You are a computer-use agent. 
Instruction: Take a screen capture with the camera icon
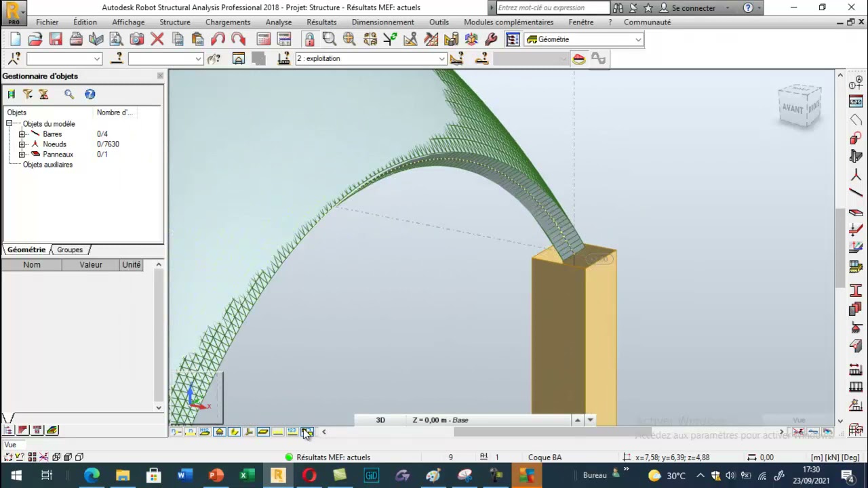pyautogui.click(x=137, y=39)
